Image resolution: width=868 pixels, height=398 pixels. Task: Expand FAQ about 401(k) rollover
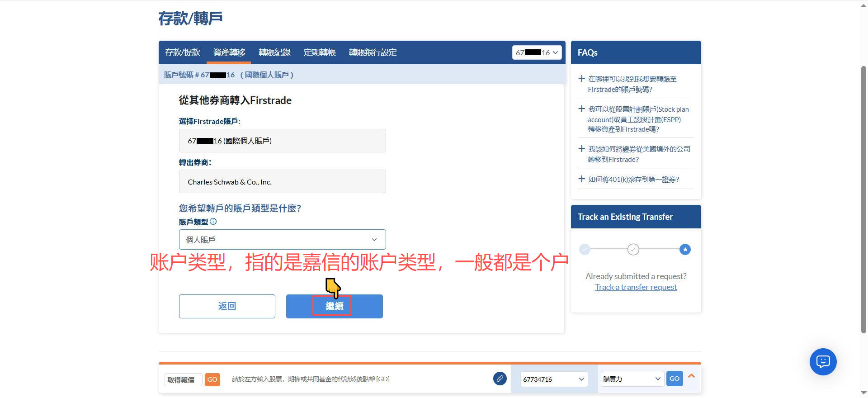pyautogui.click(x=633, y=180)
